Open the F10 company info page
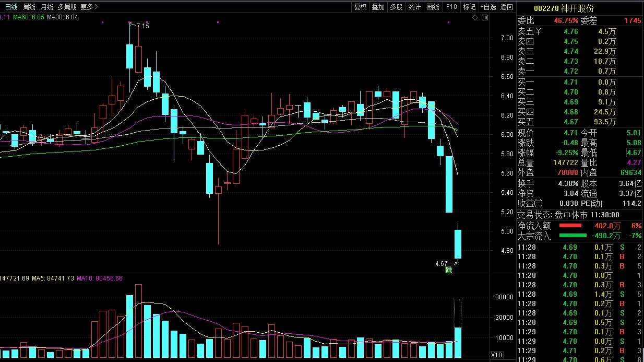644x362 pixels. point(451,7)
